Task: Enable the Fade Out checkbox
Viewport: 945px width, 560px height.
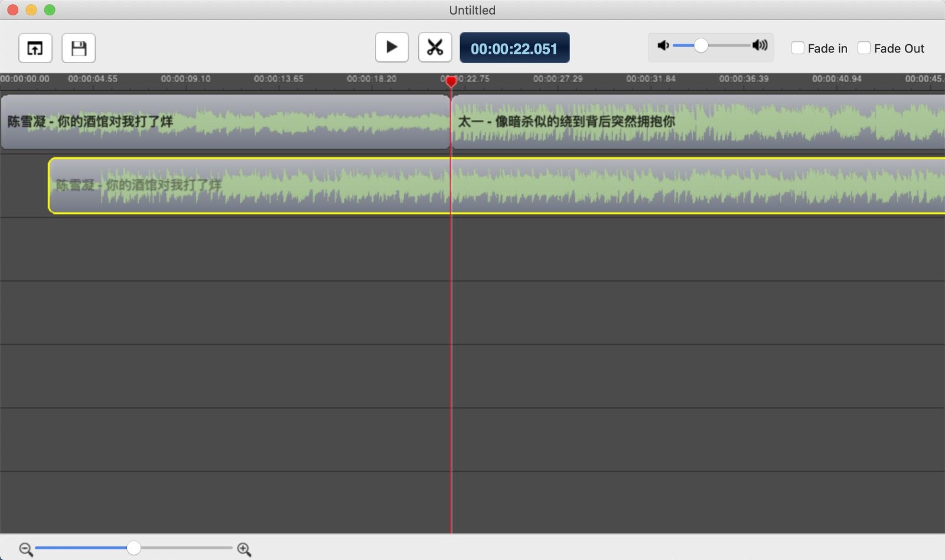Action: tap(863, 48)
